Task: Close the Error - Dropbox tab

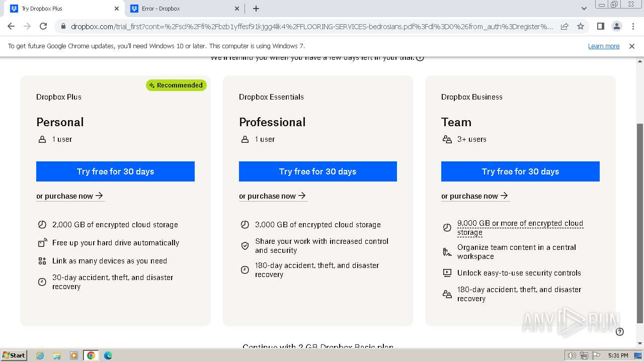Action: point(237,9)
